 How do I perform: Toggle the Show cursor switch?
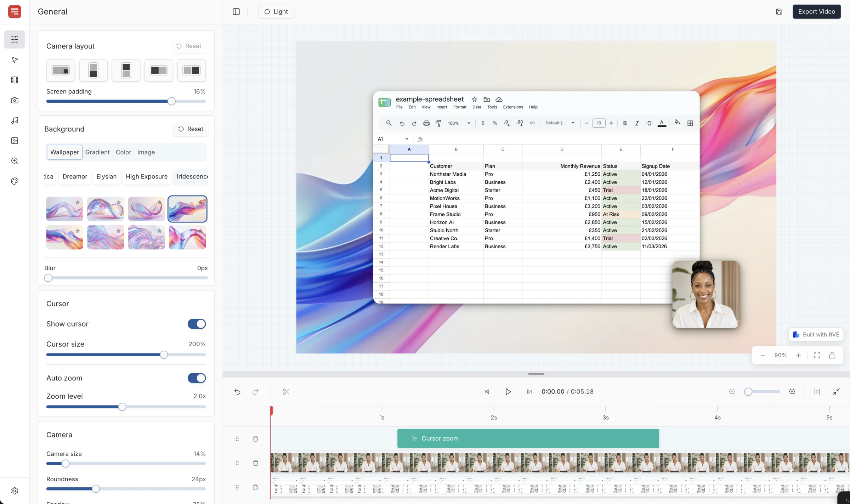coord(197,324)
